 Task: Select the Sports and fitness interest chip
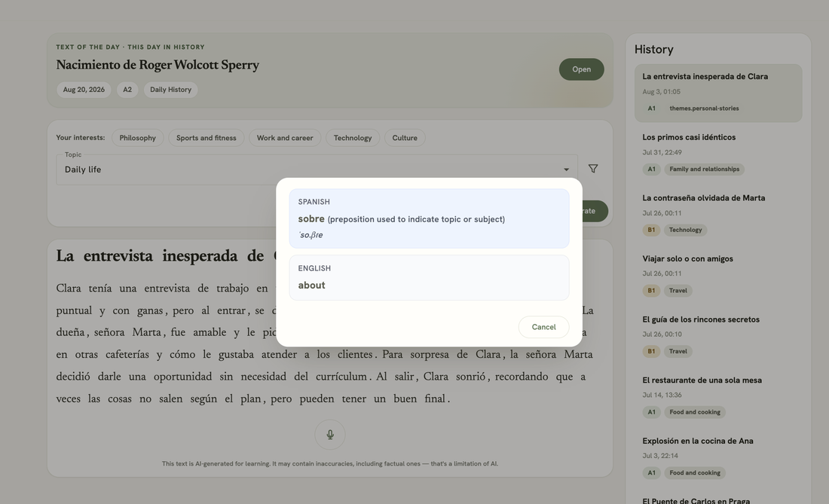point(206,138)
